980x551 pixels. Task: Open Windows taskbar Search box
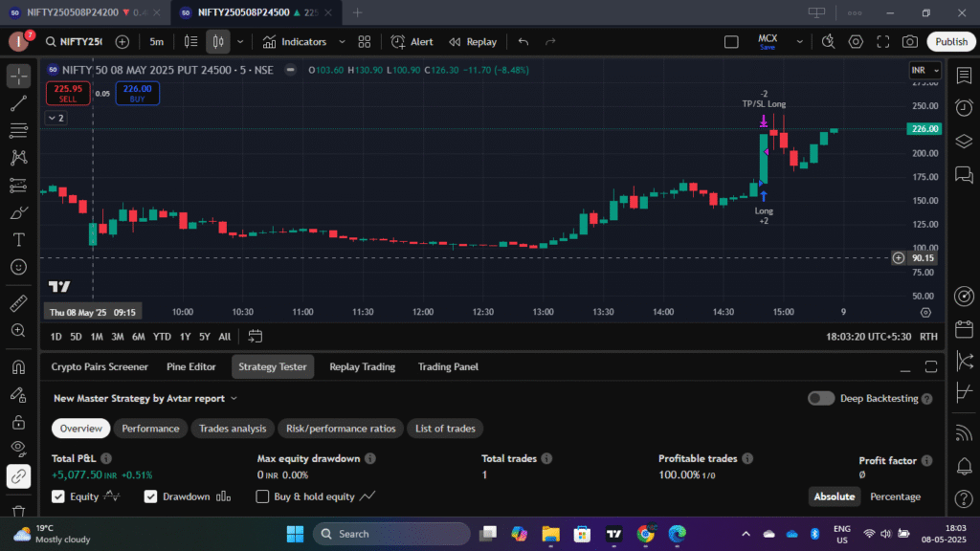[x=391, y=534]
